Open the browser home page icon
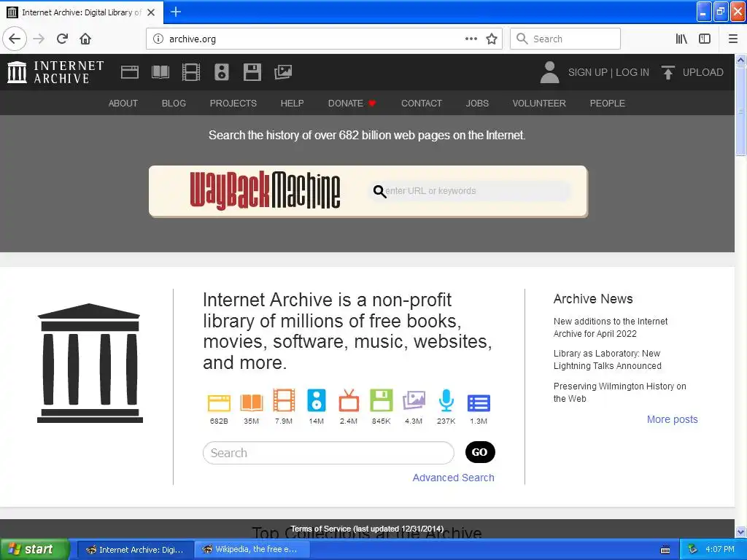Image resolution: width=747 pixels, height=560 pixels. (85, 39)
